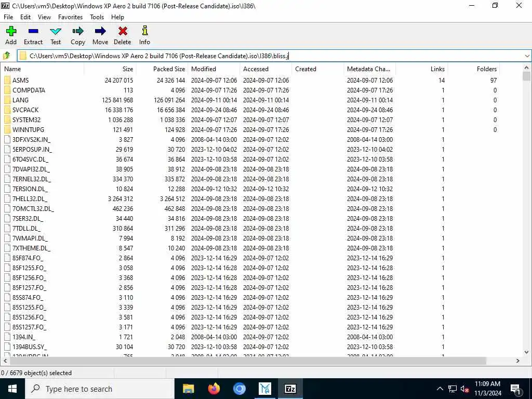Show hidden system tray icons
The image size is (532, 399).
(x=440, y=389)
